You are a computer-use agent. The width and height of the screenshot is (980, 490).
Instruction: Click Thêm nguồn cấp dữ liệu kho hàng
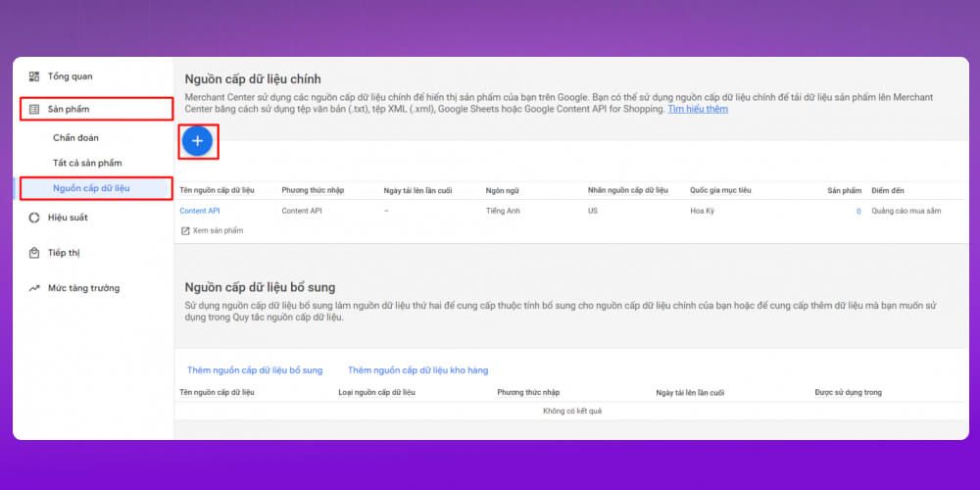pos(417,370)
